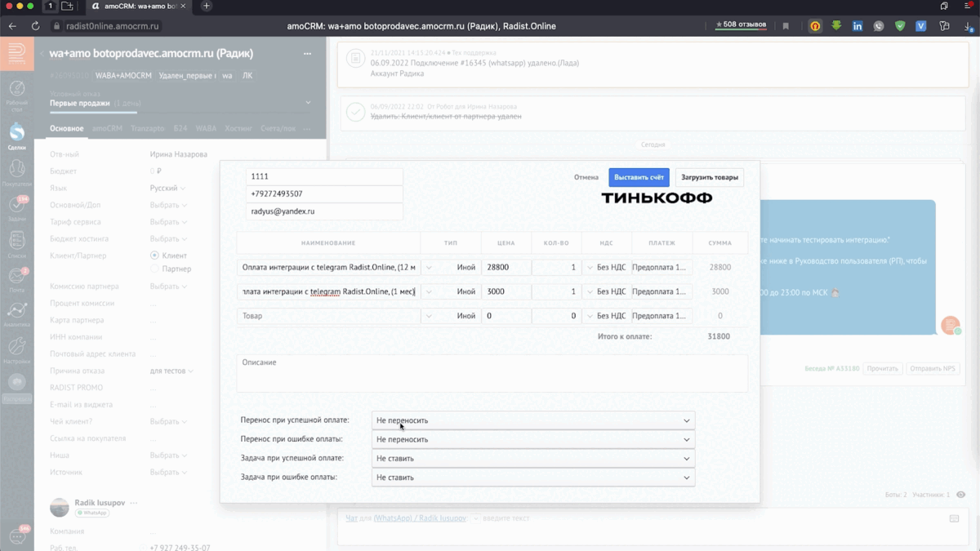The height and width of the screenshot is (551, 980).
Task: Open deal options three-dots menu
Action: (x=307, y=54)
